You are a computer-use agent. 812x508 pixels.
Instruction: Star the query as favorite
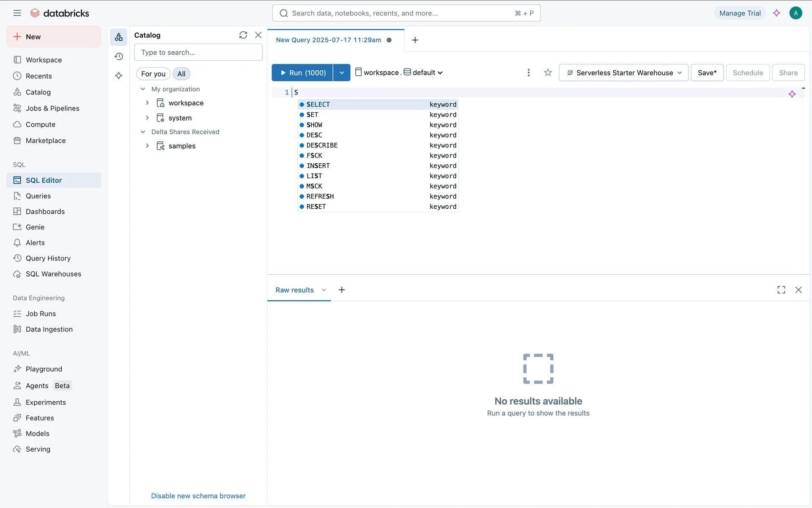pos(548,73)
